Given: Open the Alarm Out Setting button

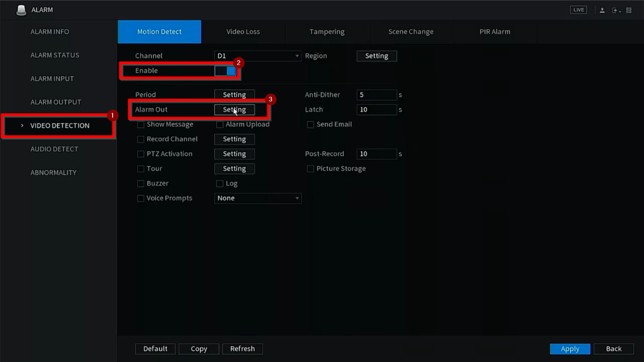Looking at the screenshot, I should (235, 110).
